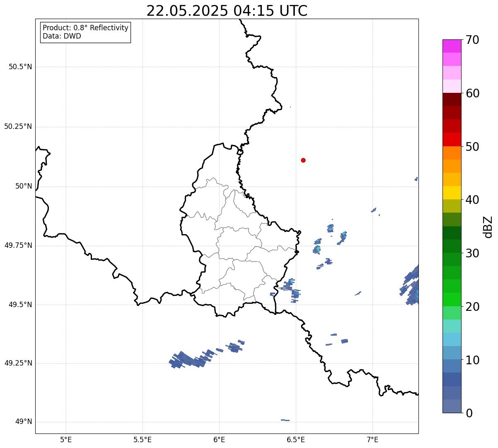Click the colorbar tick label 60

pyautogui.click(x=472, y=93)
